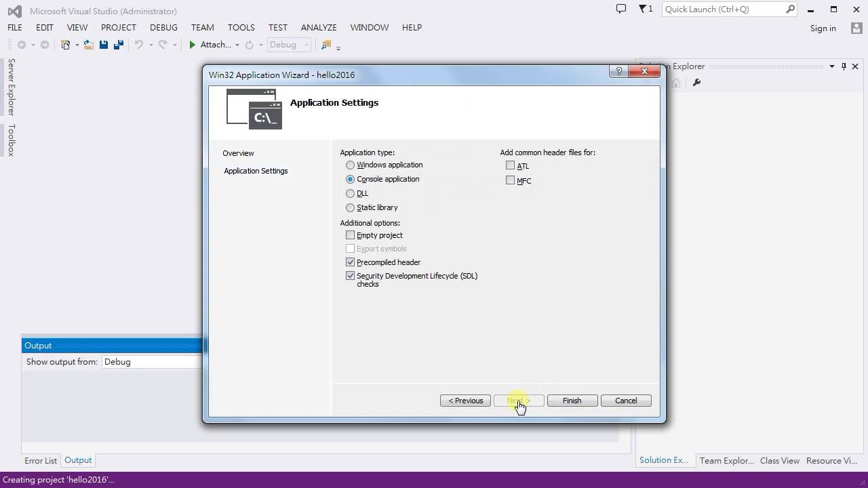Click the Find in Files toolbar icon

[x=326, y=45]
